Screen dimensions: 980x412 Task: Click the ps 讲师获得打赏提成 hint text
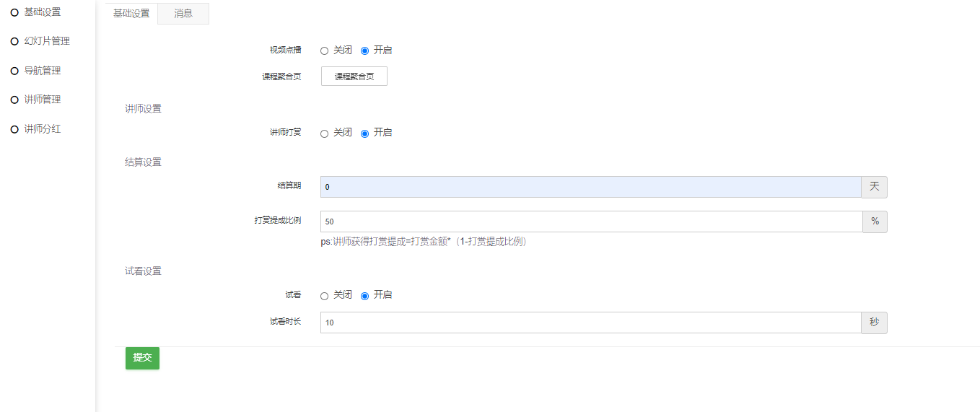[x=426, y=242]
